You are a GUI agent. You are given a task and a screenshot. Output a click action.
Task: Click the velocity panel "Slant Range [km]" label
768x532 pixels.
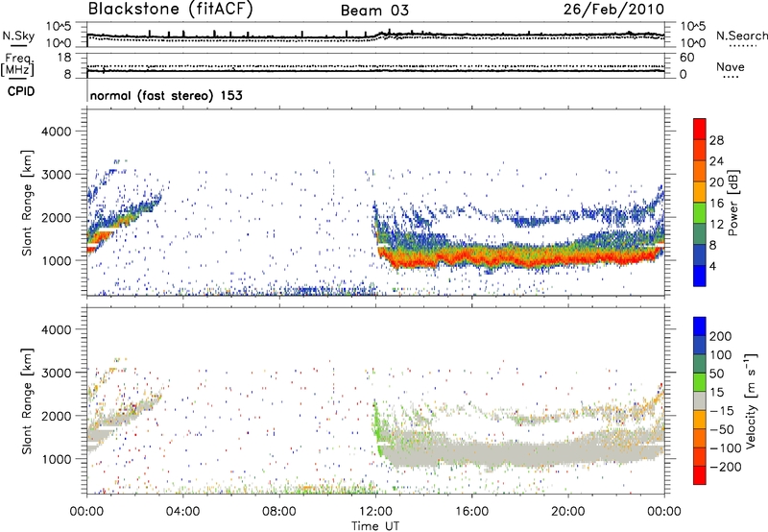pyautogui.click(x=27, y=401)
